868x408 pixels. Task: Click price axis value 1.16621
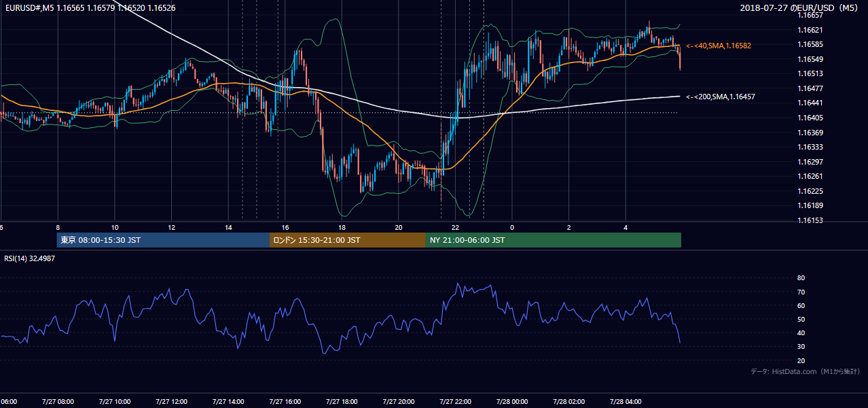point(810,30)
